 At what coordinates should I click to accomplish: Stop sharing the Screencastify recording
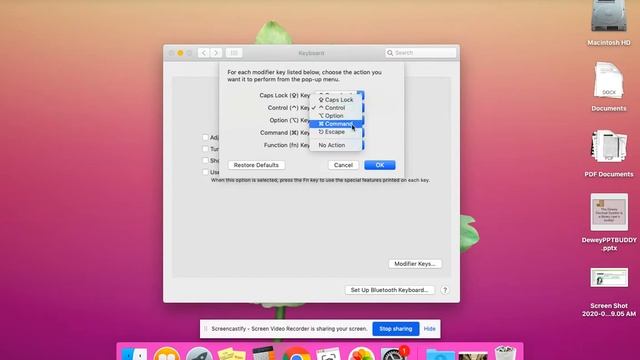coord(396,329)
